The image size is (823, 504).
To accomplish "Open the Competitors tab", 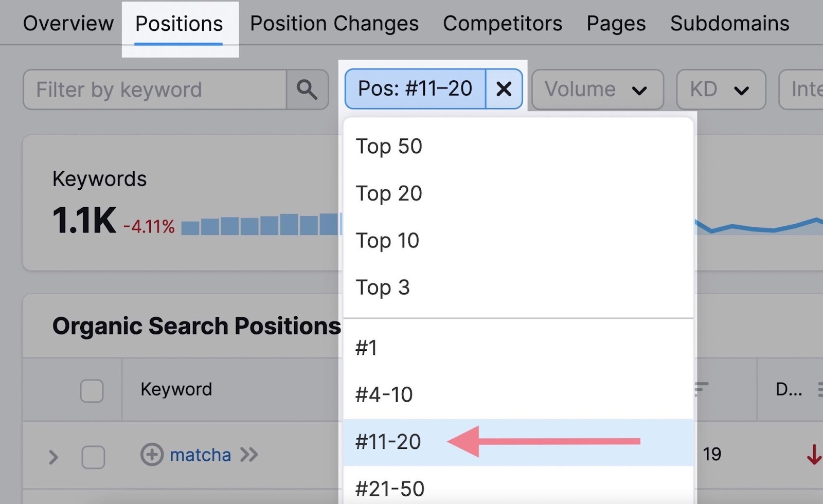I will tap(502, 23).
